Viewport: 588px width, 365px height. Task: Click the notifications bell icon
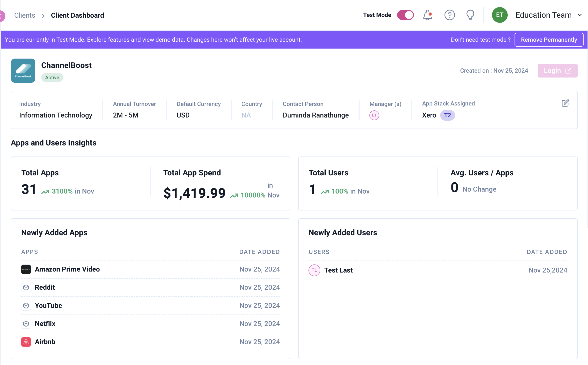pyautogui.click(x=427, y=15)
